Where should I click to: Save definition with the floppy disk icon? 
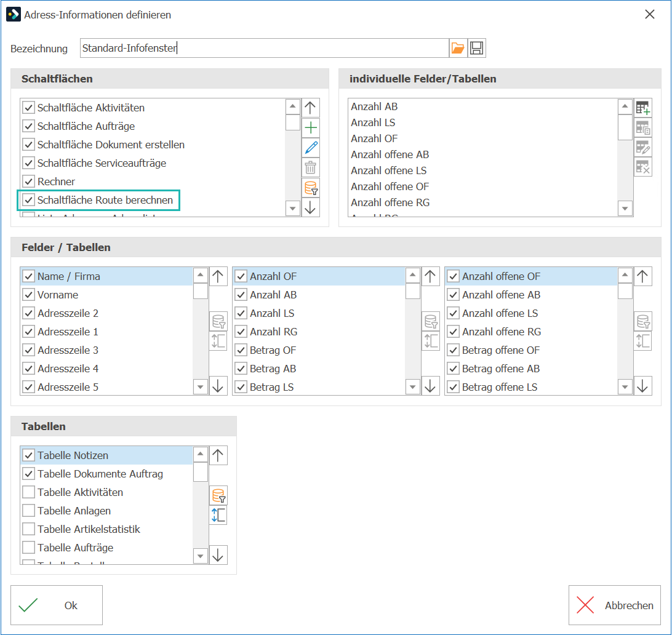click(476, 48)
